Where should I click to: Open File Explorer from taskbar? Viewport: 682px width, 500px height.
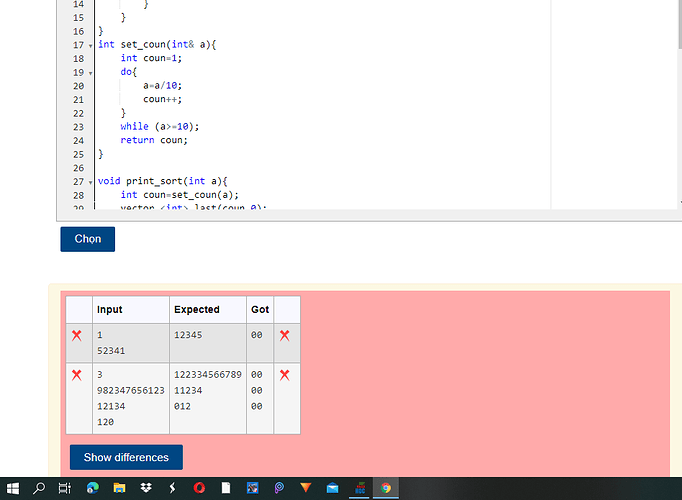coord(119,488)
